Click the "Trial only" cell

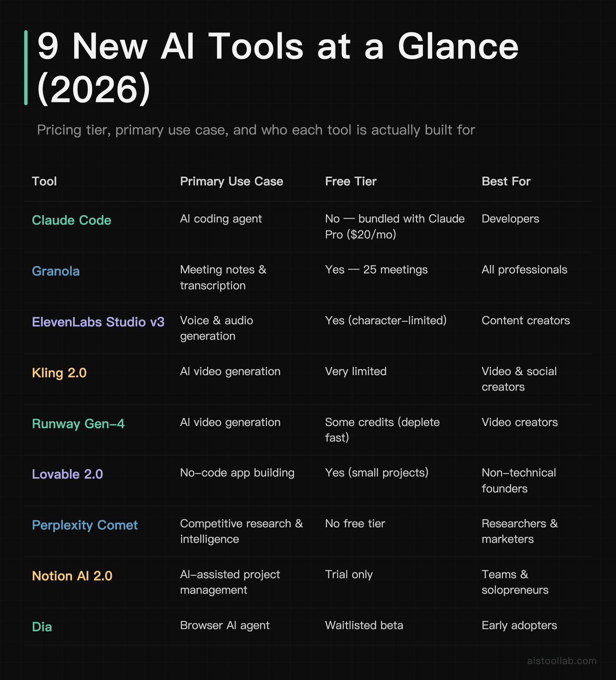[x=349, y=575]
